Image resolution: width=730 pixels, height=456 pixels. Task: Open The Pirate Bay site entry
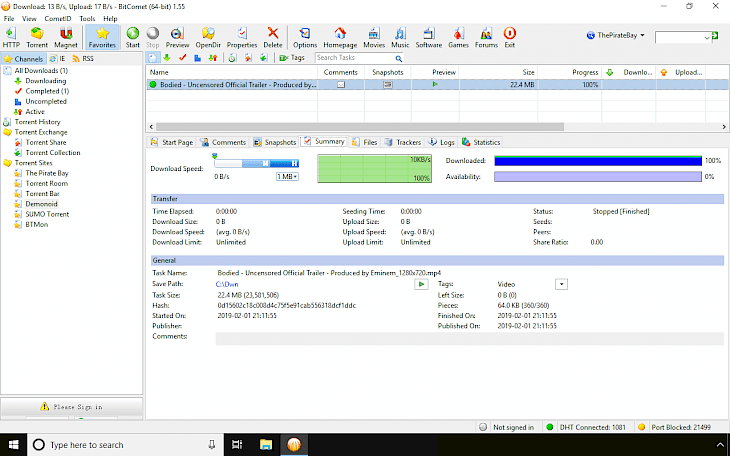coord(47,173)
